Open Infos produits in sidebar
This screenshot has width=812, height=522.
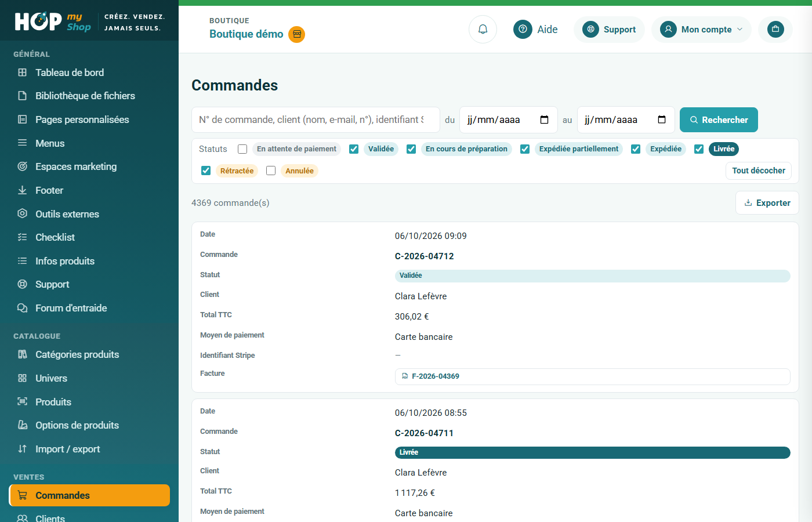(89, 261)
